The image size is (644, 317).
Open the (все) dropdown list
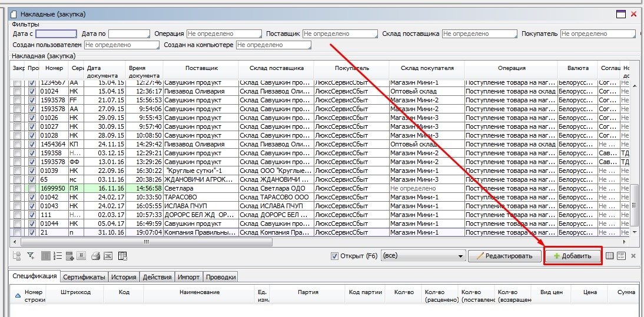click(460, 256)
